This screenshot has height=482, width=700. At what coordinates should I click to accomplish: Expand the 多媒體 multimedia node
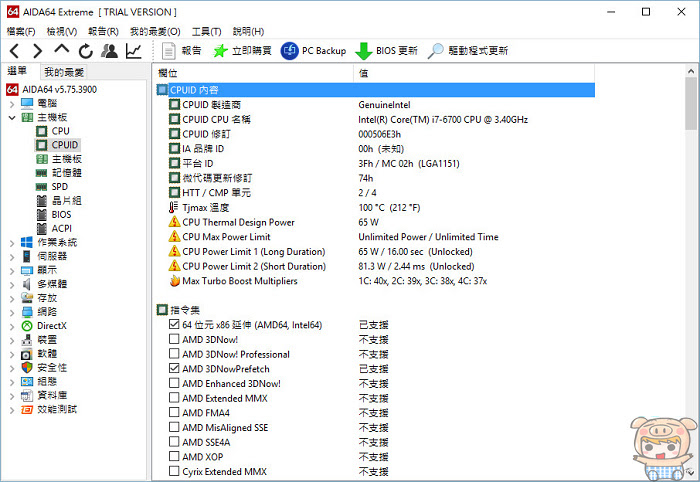12,285
